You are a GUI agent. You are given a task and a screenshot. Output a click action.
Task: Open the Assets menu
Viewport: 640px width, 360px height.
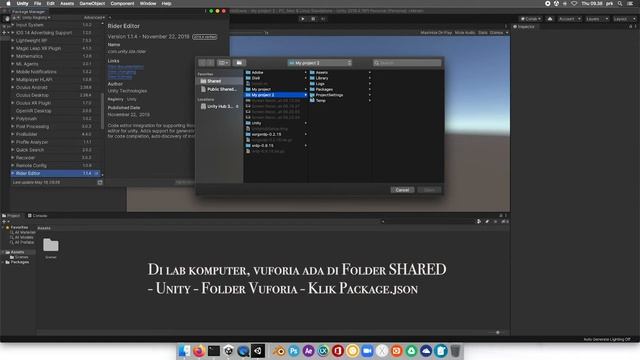pyautogui.click(x=67, y=3)
